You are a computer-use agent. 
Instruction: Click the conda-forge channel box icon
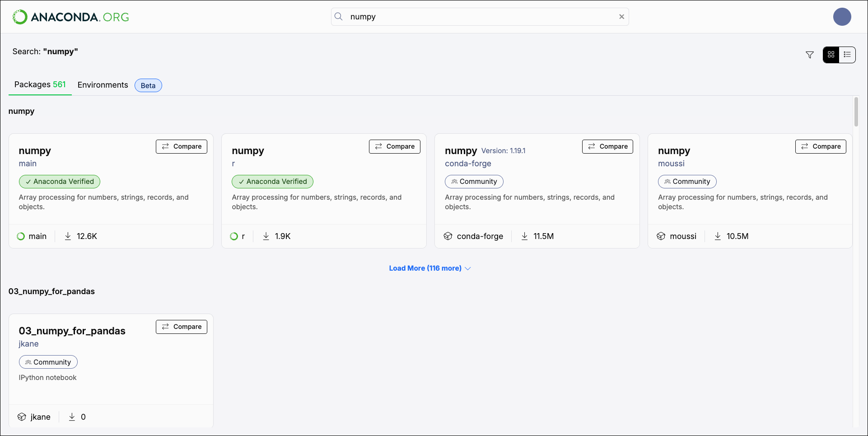[448, 236]
